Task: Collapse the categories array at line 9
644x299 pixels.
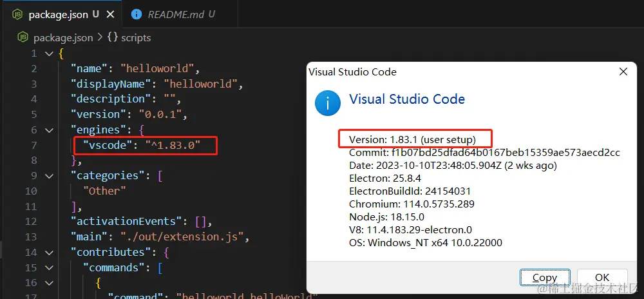Action: 49,176
